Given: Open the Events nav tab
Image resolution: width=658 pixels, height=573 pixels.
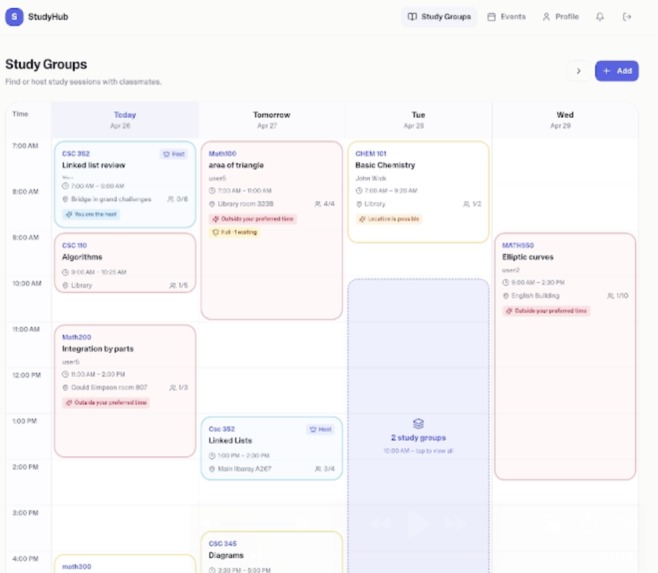Looking at the screenshot, I should (x=507, y=17).
